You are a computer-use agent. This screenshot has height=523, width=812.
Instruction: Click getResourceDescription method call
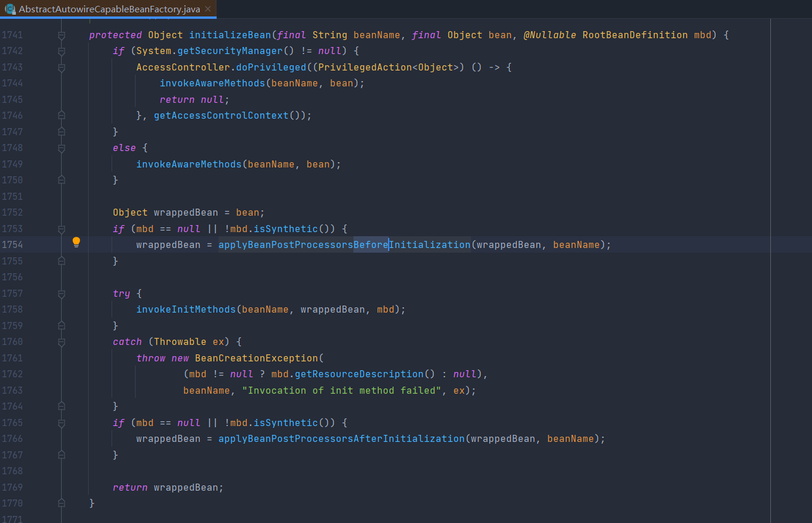tap(359, 374)
